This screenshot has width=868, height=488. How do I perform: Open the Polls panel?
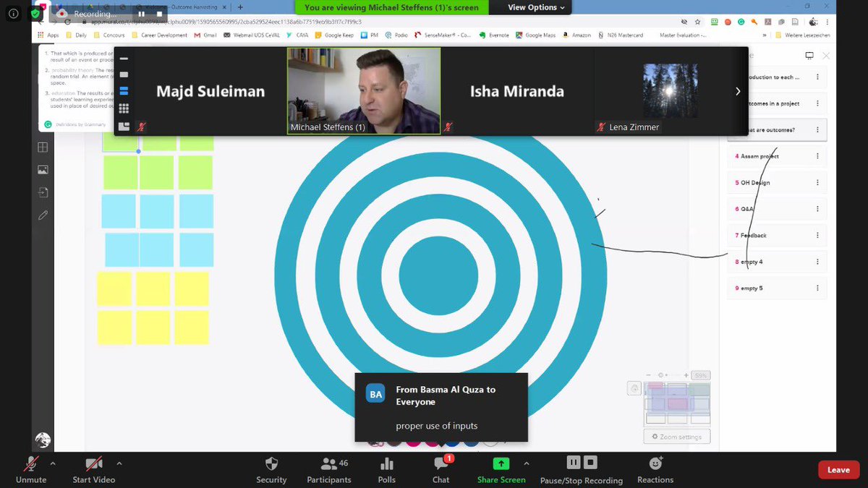[x=387, y=468]
